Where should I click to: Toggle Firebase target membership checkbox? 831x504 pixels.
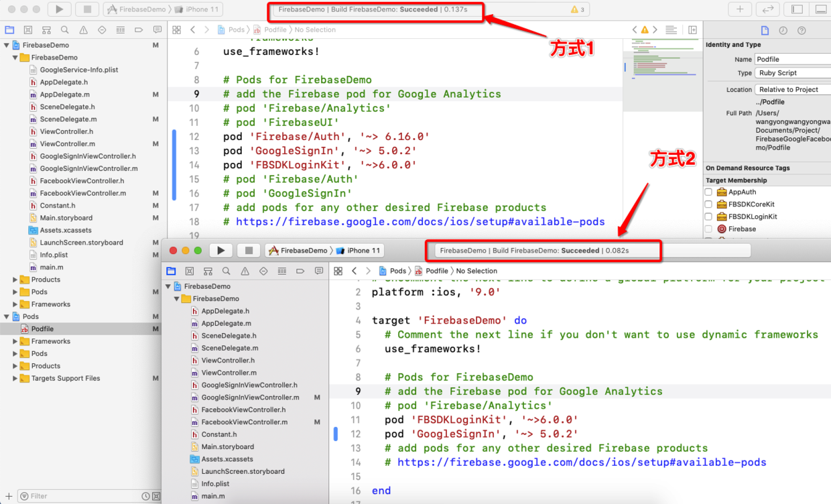coord(708,229)
